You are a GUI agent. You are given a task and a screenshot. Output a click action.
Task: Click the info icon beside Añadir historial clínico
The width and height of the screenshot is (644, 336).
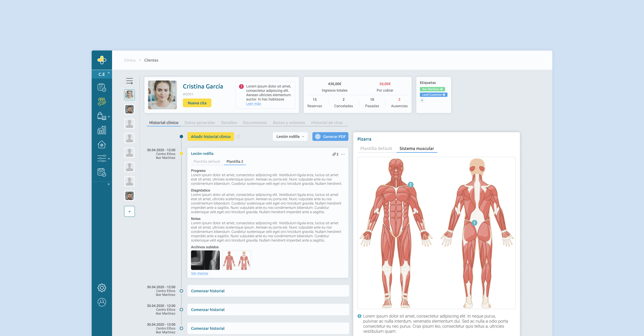[x=238, y=137]
